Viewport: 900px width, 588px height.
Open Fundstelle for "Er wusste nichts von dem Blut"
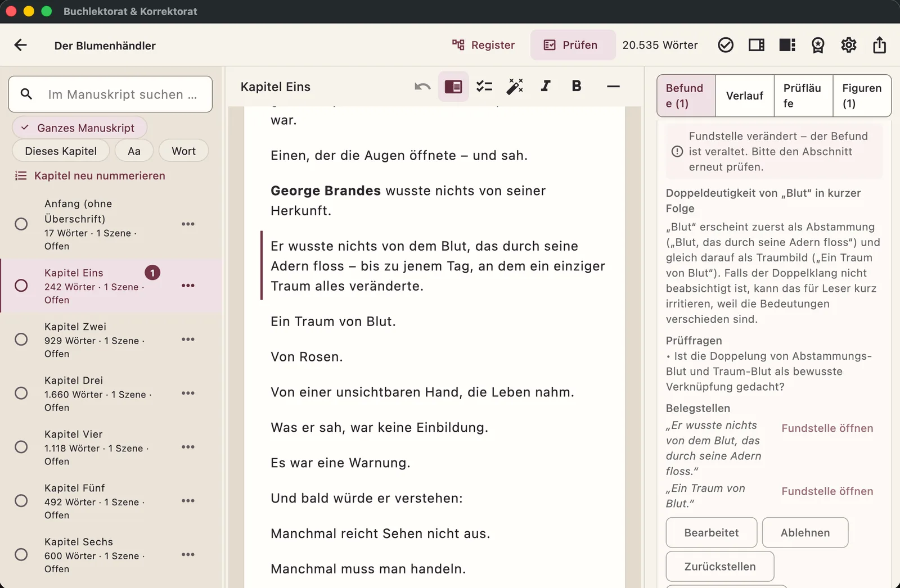[827, 428]
